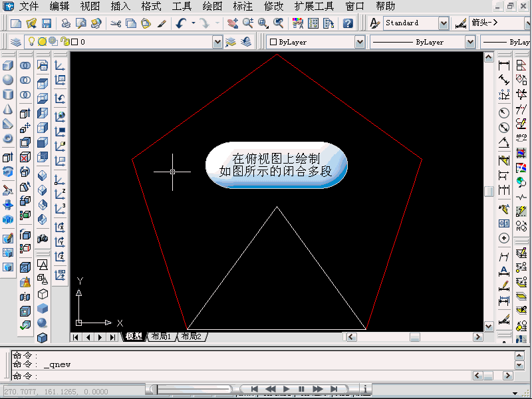Open the Layer Properties Manager icon
This screenshot has width=532, height=399.
tap(16, 42)
